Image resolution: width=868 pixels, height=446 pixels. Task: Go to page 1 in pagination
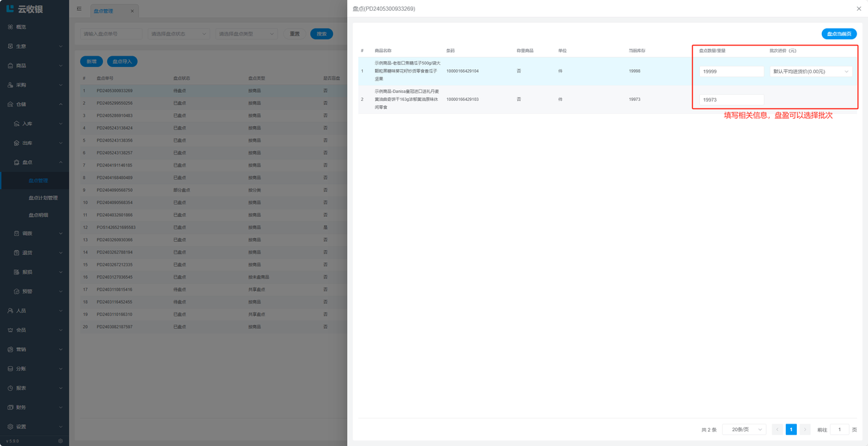(x=791, y=430)
